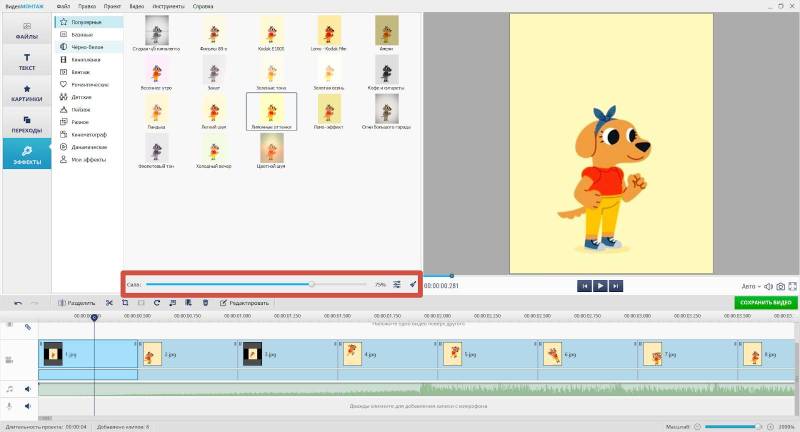This screenshot has width=800, height=432.
Task: Select the Популярные effects category
Action: tap(88, 22)
